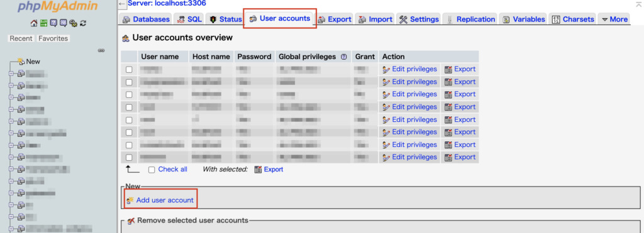Screen dimensions: 644x233
Task: Click the Remove selected user accounts legend
Action: click(x=192, y=220)
